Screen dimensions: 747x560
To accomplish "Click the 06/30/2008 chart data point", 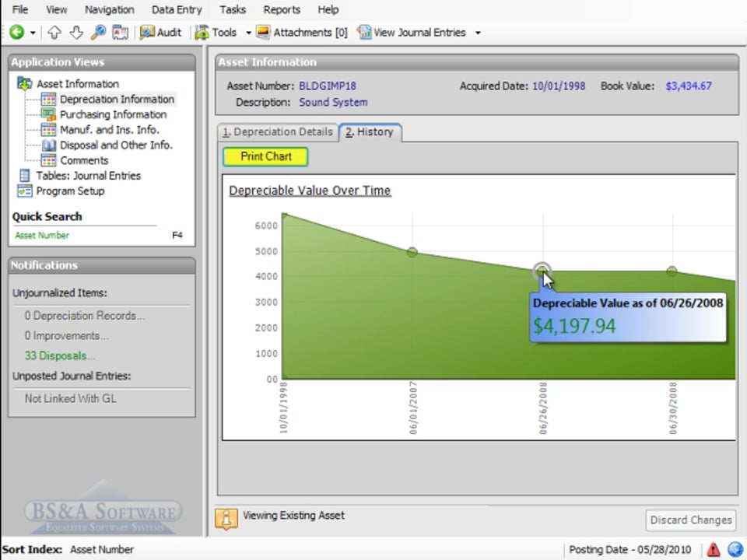I will click(672, 271).
